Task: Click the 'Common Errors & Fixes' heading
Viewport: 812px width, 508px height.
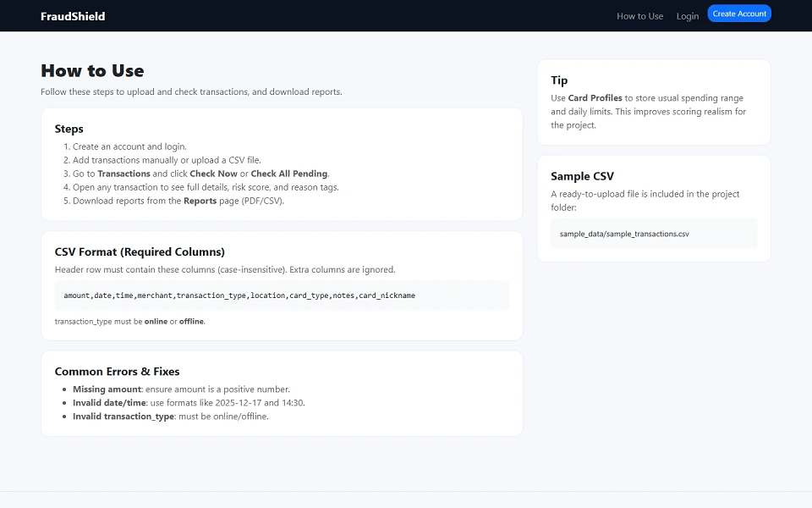Action: (x=117, y=372)
